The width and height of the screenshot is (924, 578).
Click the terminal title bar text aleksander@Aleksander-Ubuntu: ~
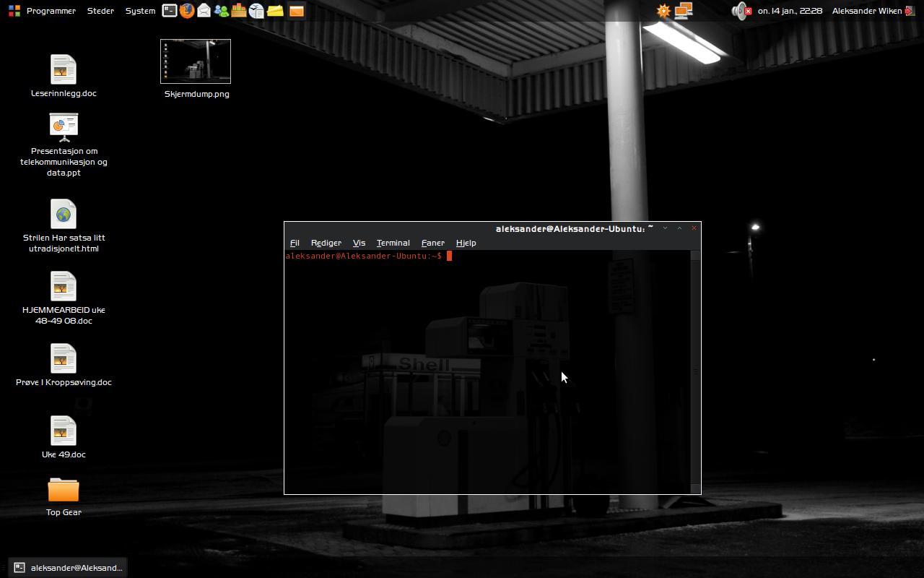click(x=575, y=228)
